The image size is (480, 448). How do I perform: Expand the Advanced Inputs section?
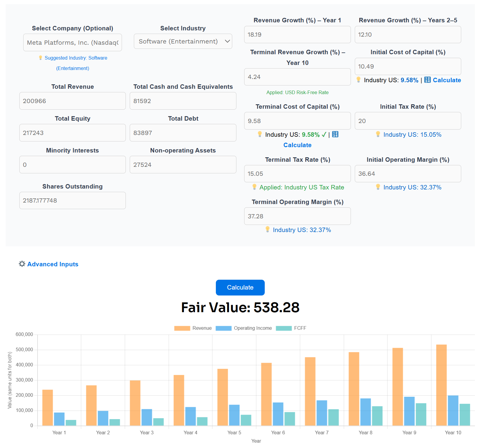tap(49, 264)
